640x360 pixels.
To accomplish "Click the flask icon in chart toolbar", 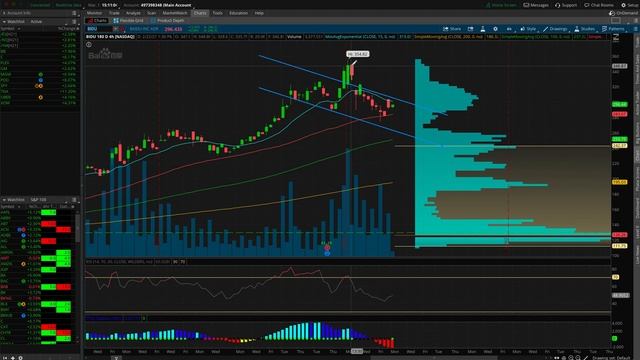I will pos(483,29).
